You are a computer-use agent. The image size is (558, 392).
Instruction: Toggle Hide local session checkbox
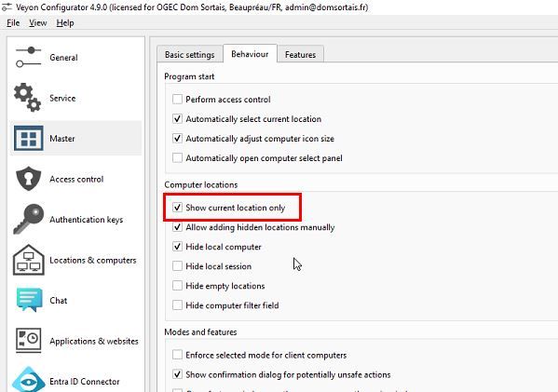pyautogui.click(x=177, y=266)
